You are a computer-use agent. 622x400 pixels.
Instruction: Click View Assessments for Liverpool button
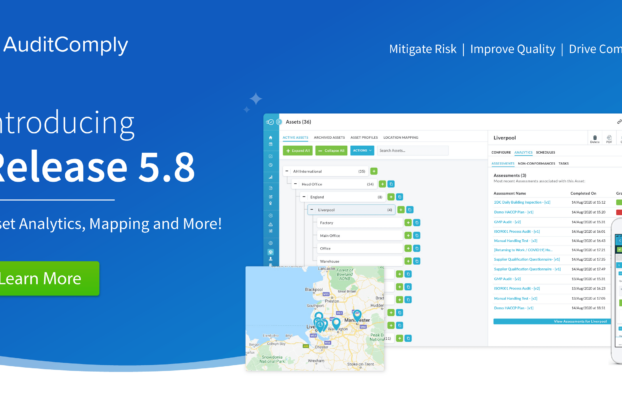[552, 321]
